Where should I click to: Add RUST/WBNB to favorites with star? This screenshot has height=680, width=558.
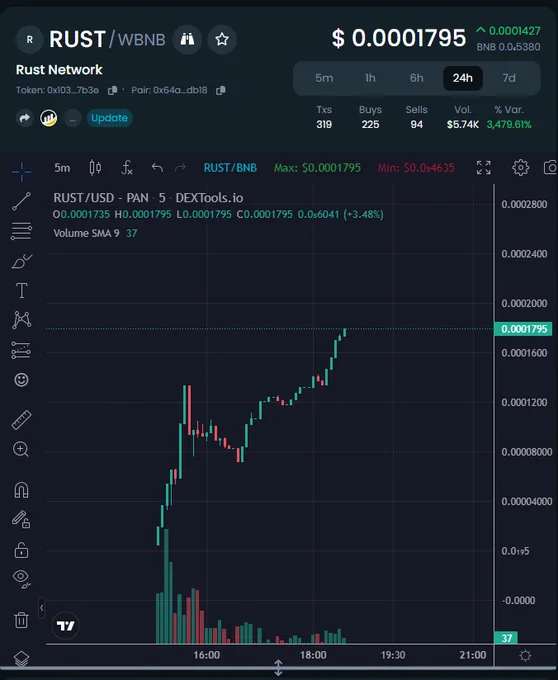[222, 39]
